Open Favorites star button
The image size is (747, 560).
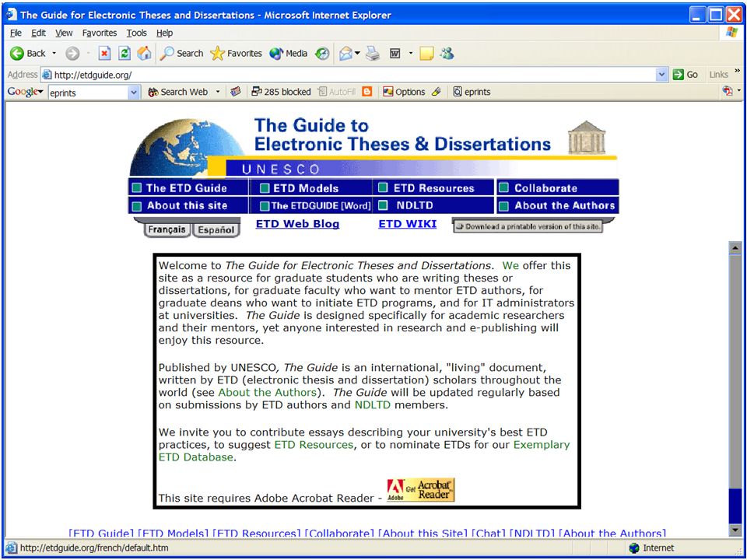pos(237,54)
